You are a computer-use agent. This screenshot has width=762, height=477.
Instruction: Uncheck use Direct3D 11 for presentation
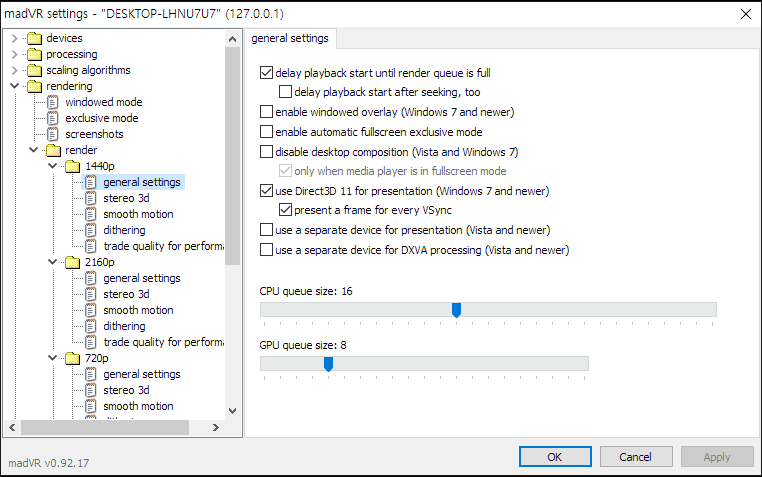[x=266, y=191]
